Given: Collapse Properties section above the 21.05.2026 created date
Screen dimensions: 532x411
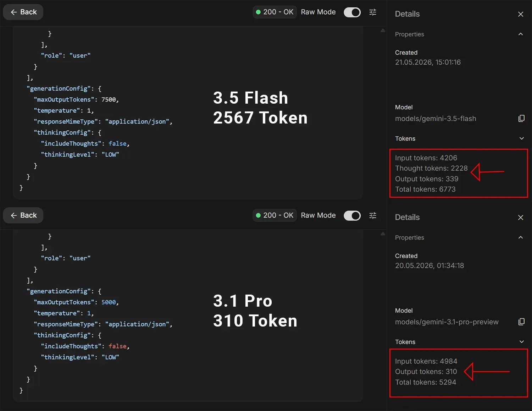Looking at the screenshot, I should [x=521, y=34].
